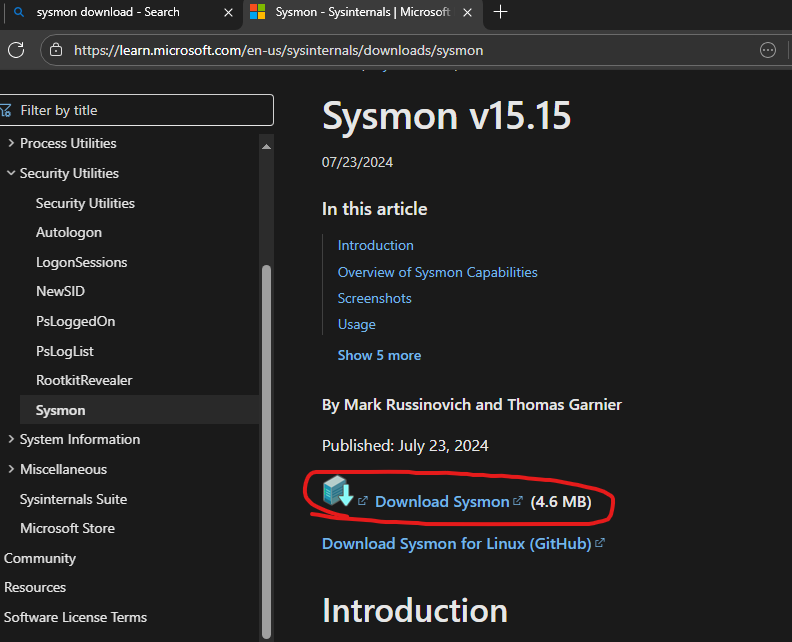Open the PsLogList page

[65, 351]
